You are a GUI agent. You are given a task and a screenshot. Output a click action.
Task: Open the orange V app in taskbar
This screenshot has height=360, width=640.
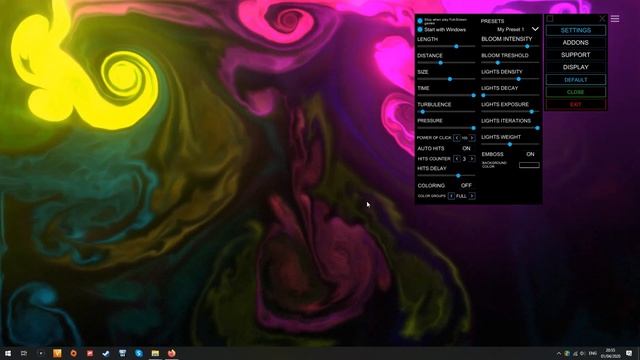(x=57, y=353)
